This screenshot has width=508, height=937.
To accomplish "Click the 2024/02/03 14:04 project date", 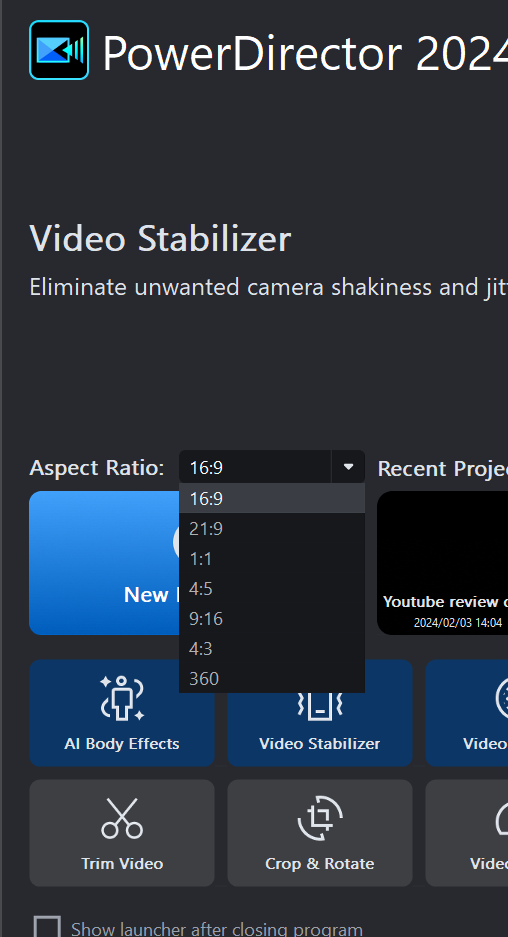I will [458, 623].
